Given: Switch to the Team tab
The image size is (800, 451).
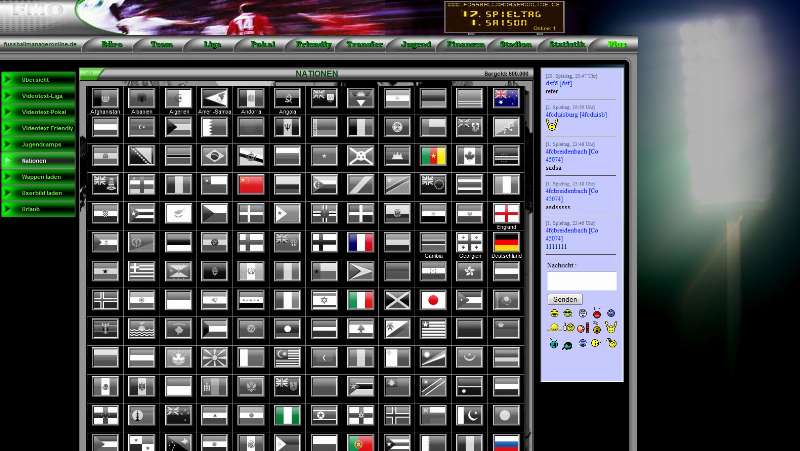Looking at the screenshot, I should click(x=161, y=44).
